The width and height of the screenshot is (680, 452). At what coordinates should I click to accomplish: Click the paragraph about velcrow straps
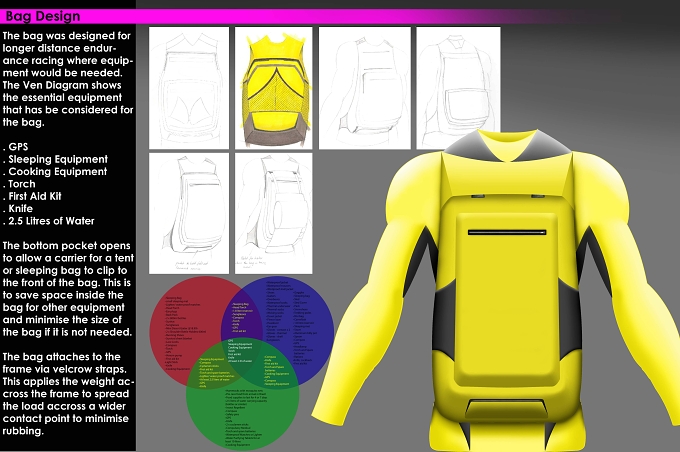tap(68, 394)
